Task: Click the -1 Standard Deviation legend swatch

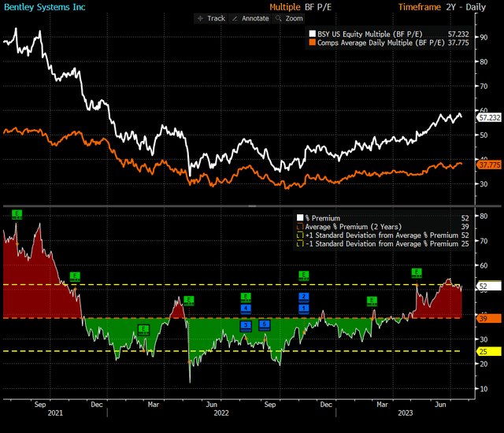Action: (x=300, y=244)
